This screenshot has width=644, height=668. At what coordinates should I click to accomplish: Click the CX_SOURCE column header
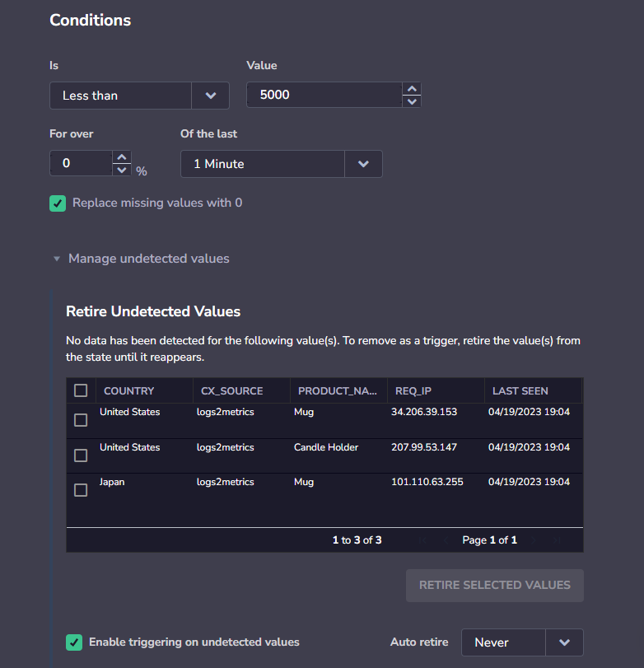point(232,391)
